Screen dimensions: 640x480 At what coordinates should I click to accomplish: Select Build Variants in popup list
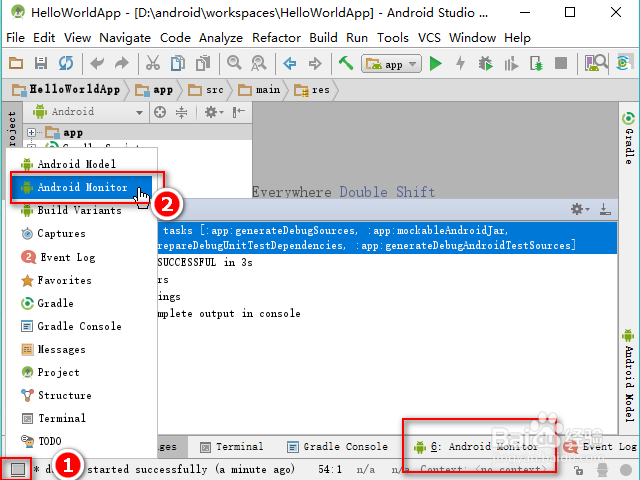click(x=82, y=210)
